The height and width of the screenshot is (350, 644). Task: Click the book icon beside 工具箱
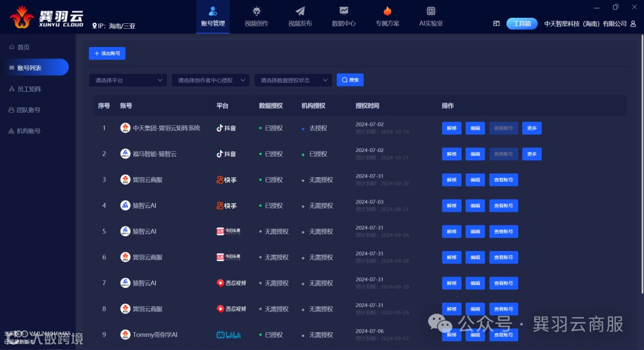[496, 23]
